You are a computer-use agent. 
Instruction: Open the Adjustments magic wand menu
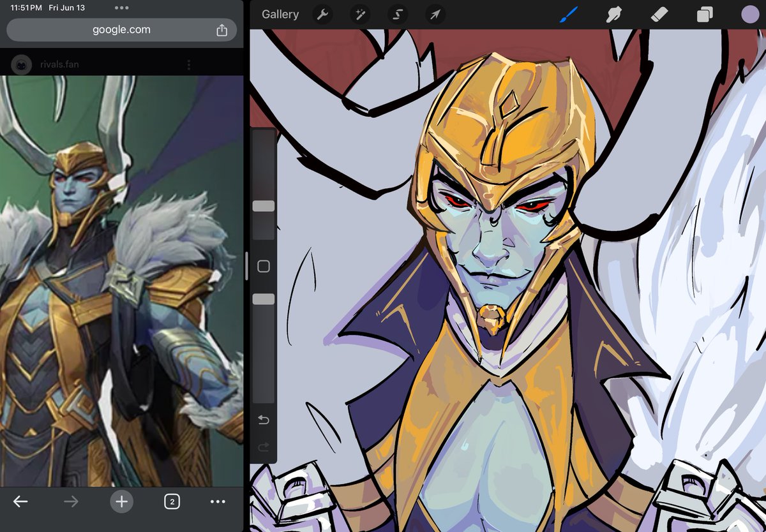click(361, 14)
